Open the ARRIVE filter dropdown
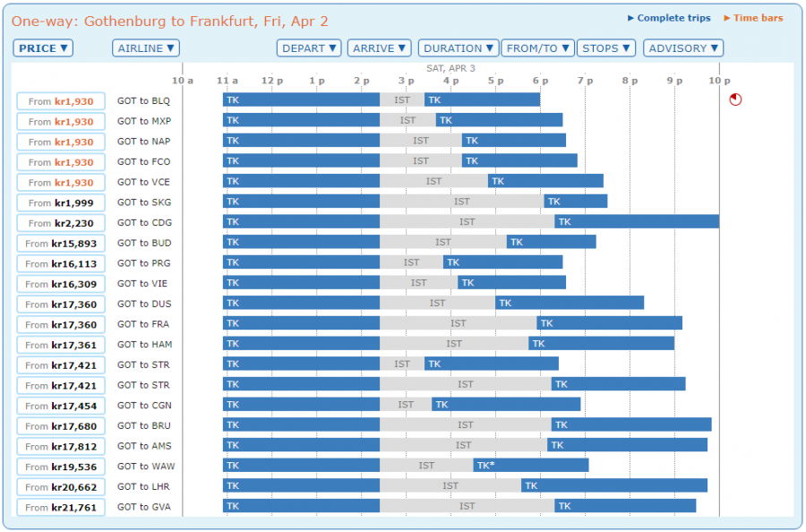The width and height of the screenshot is (806, 532). pos(379,48)
